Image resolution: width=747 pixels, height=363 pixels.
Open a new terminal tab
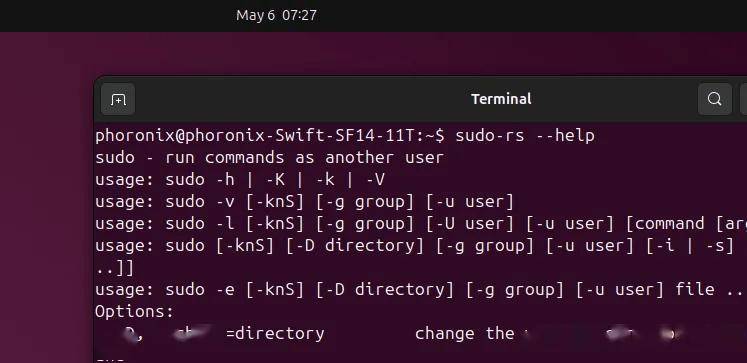coord(118,99)
